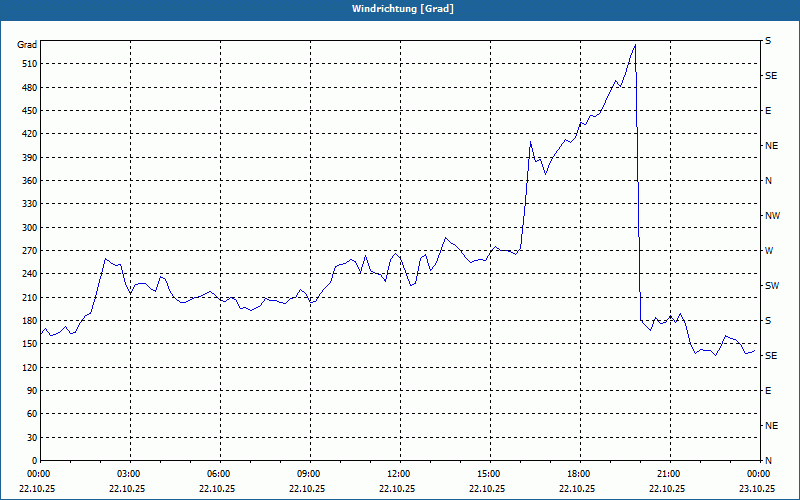
Task: Click the 03:00 time label
Action: tap(130, 474)
